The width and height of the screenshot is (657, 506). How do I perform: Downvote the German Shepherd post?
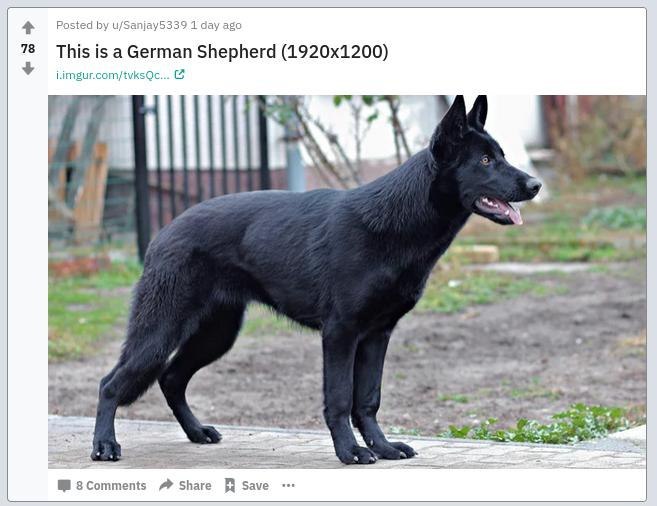coord(28,68)
